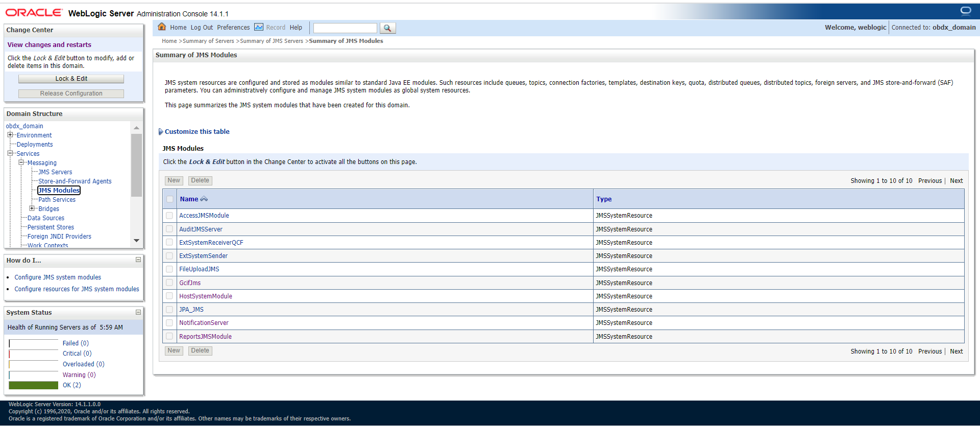This screenshot has width=980, height=445.
Task: Click Log Out in the toolbar
Action: click(202, 28)
